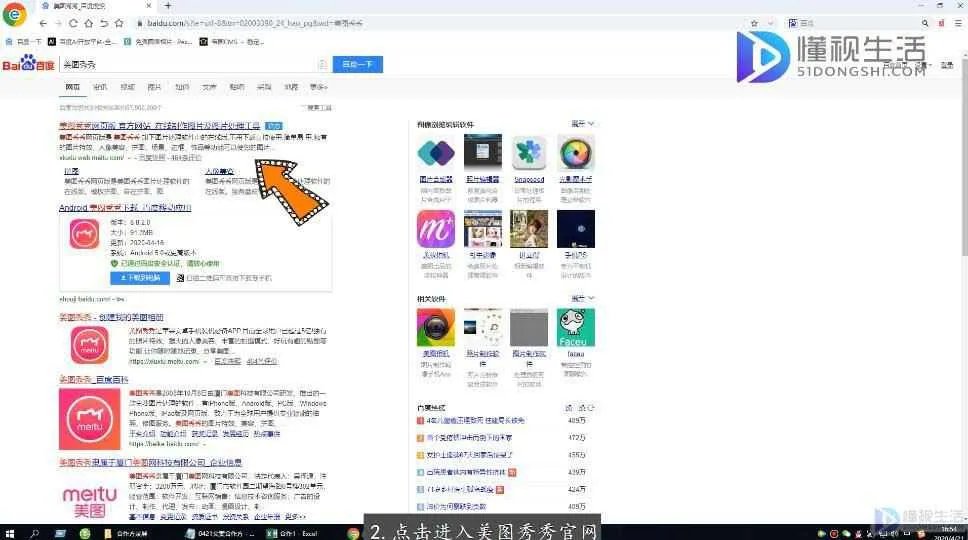Click the colorful wheel 光影魔术手 app icon
The width and height of the screenshot is (968, 540).
[575, 152]
